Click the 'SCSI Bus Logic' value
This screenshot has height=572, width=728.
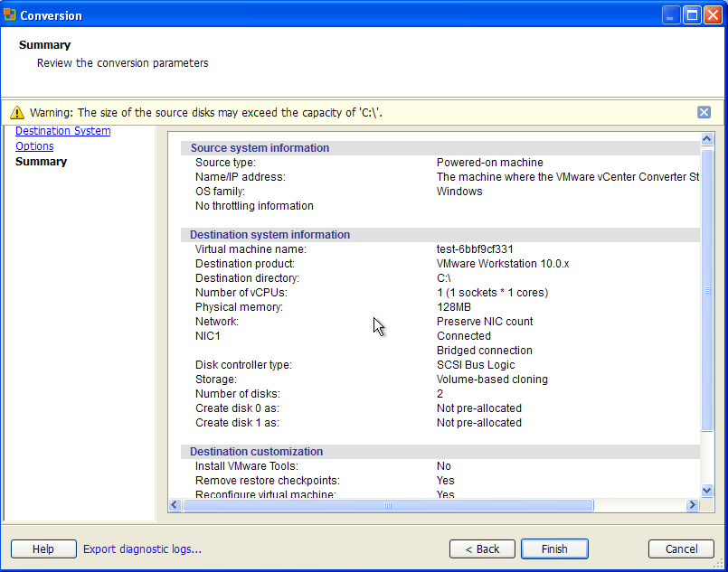pos(476,365)
